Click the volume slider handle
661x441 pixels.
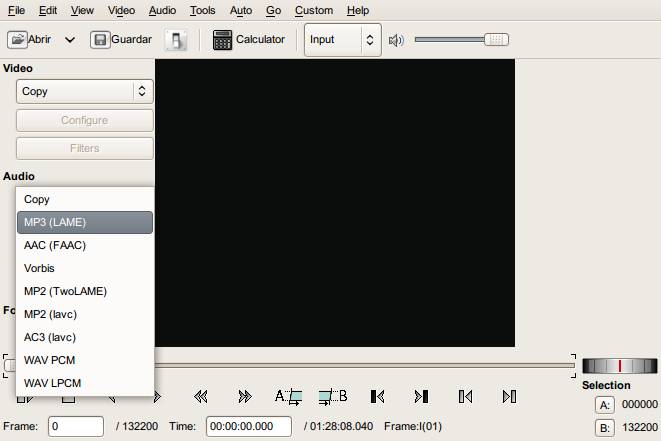[496, 40]
